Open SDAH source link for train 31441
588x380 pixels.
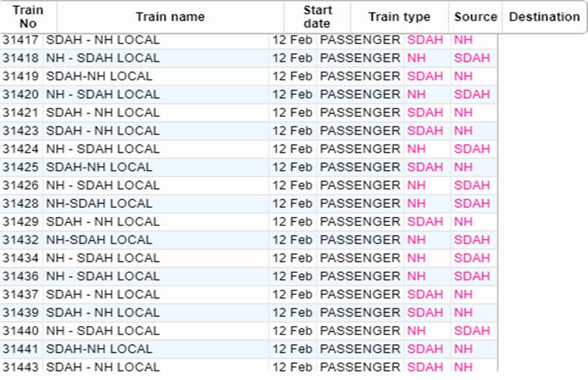425,349
